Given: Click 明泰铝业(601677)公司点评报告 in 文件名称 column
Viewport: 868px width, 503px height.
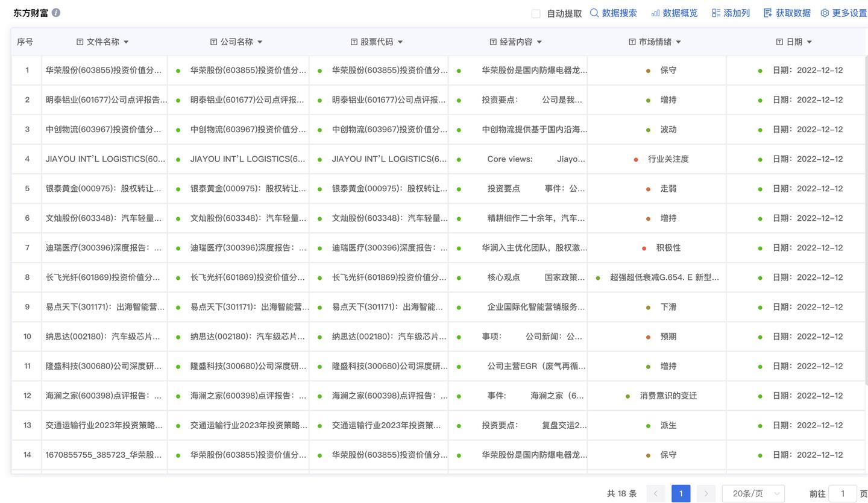Looking at the screenshot, I should pyautogui.click(x=106, y=100).
